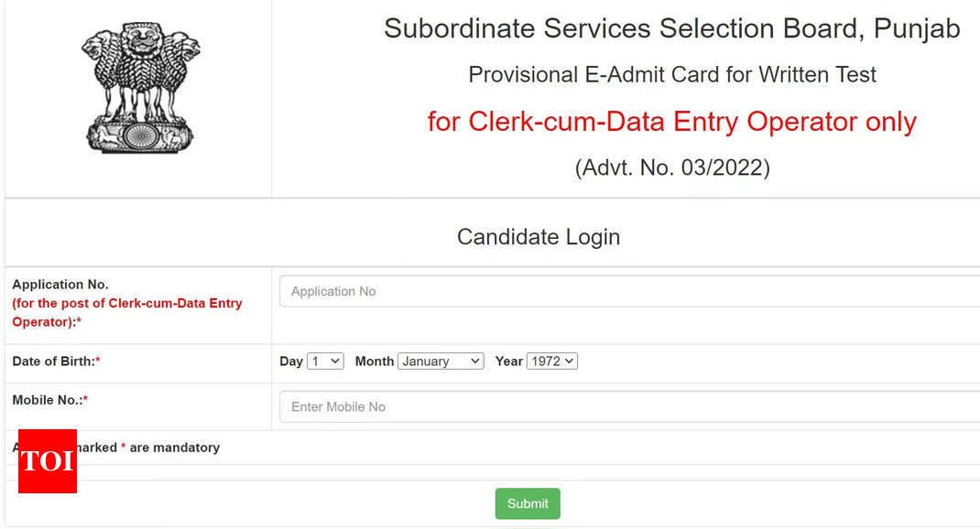Open the Month dropdown showing January
The width and height of the screenshot is (980, 529).
441,361
